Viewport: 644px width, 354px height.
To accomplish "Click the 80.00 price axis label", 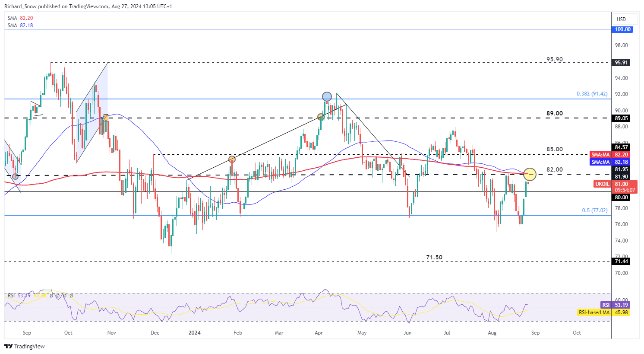I will tap(622, 198).
